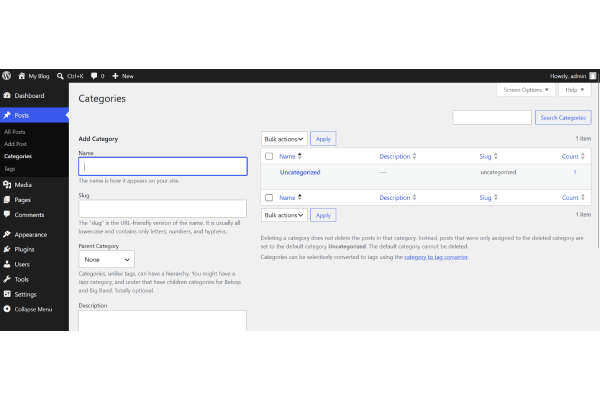Open Categories submenu item
Screen dimensions: 600x400
click(x=18, y=156)
